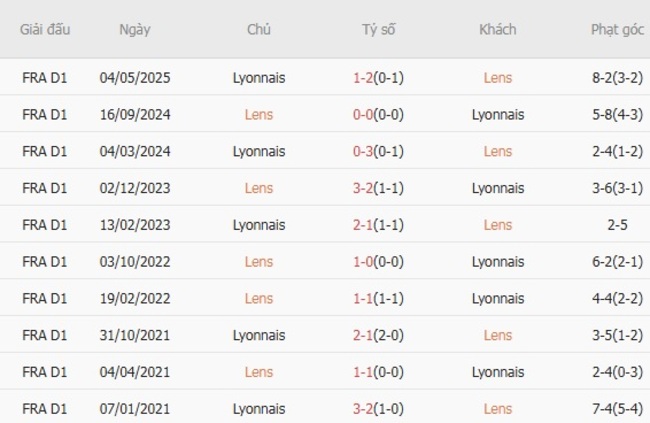Click the Tỷ số column header
Screen dimensions: 650x423
[378, 29]
